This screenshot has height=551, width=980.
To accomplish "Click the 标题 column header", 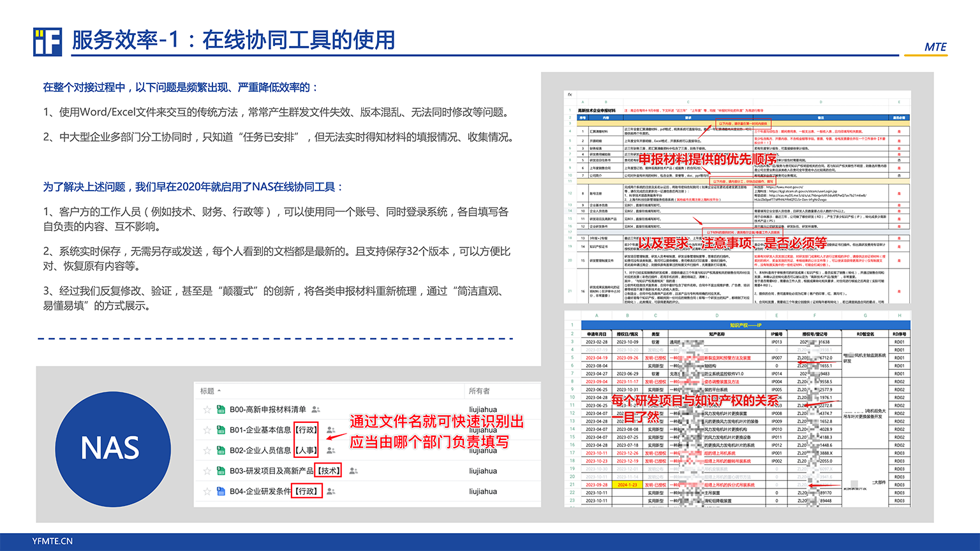I will tap(207, 391).
